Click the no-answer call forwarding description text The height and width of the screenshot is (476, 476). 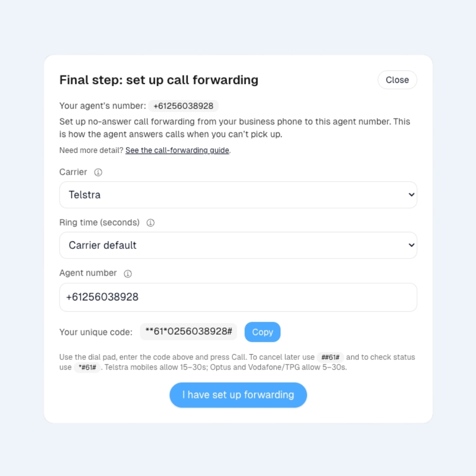pos(235,128)
